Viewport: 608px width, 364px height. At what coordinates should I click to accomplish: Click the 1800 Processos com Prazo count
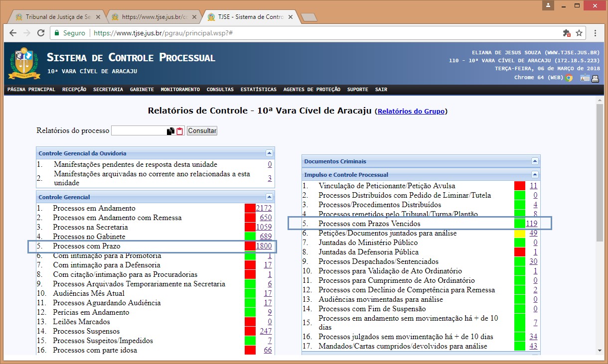click(x=264, y=246)
